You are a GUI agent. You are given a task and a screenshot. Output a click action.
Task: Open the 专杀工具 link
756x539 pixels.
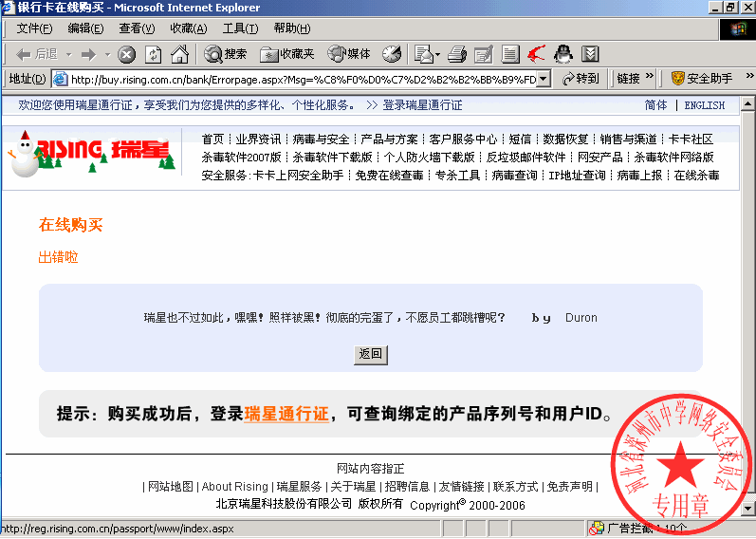pos(457,176)
